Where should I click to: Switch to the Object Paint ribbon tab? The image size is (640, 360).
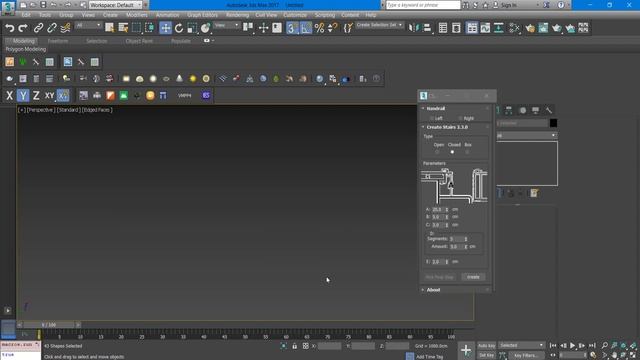click(x=139, y=41)
